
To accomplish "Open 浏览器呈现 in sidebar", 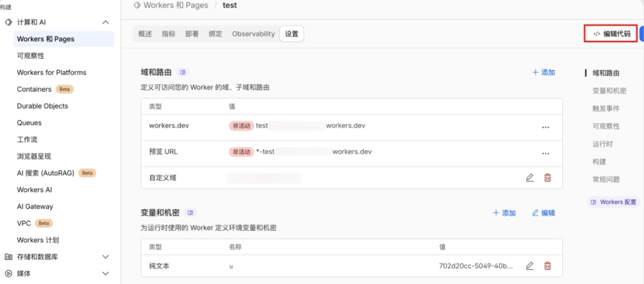I will 34,156.
